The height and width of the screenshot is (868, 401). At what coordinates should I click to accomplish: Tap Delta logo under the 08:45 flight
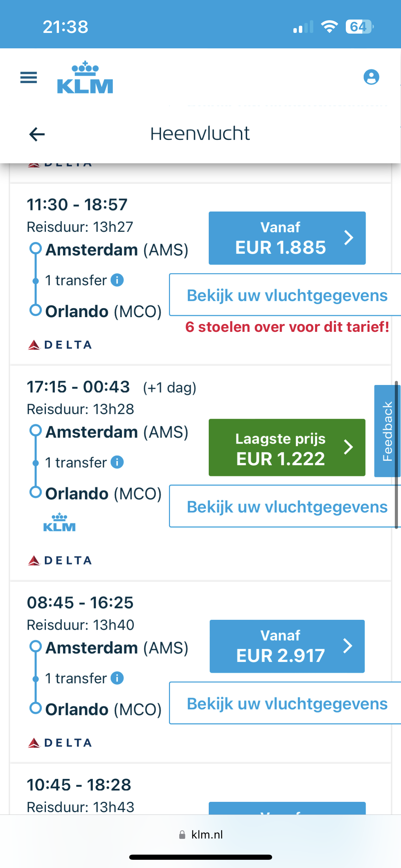coord(60,743)
